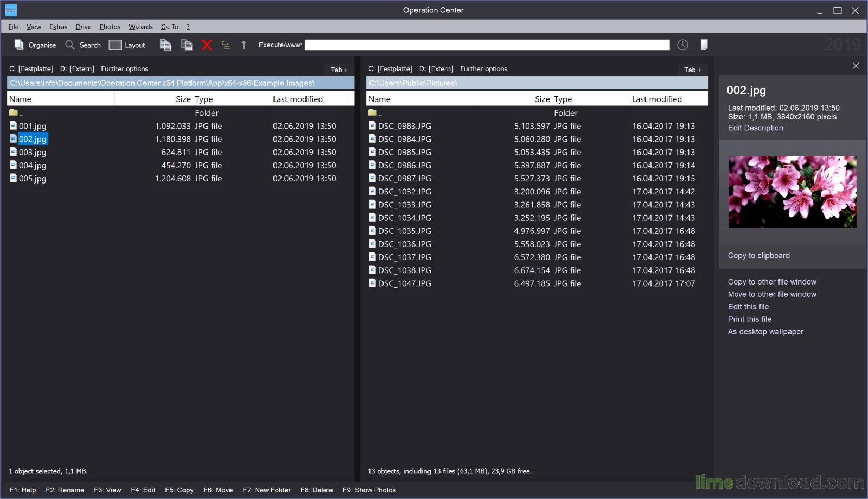Open the Photos menu
The width and height of the screenshot is (868, 499).
tap(110, 27)
